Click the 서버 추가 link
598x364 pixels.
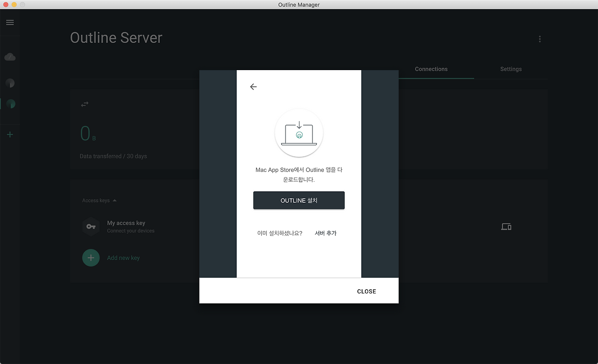tap(326, 233)
